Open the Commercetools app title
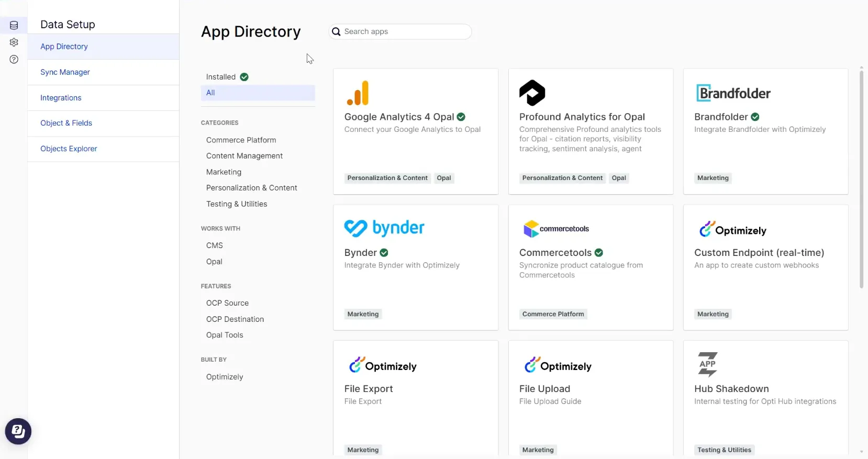868x459 pixels. pos(555,253)
